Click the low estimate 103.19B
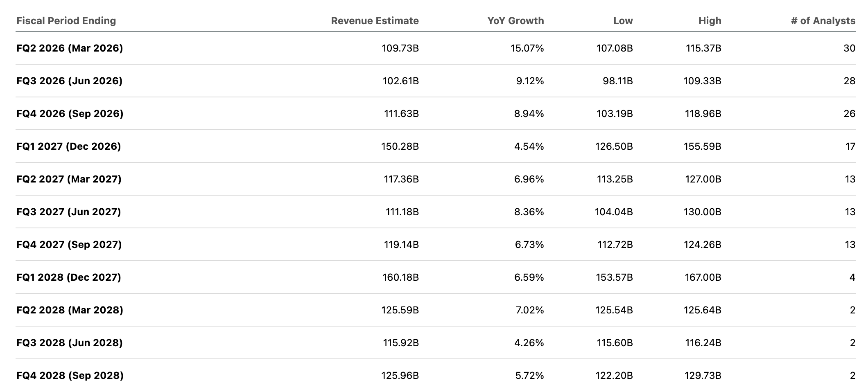Viewport: 868px width, 392px height. click(615, 114)
